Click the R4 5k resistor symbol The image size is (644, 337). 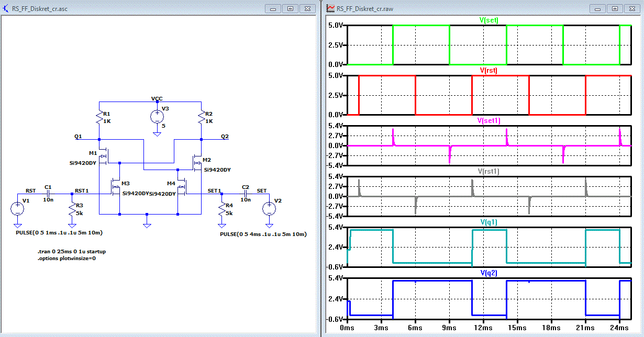221,209
